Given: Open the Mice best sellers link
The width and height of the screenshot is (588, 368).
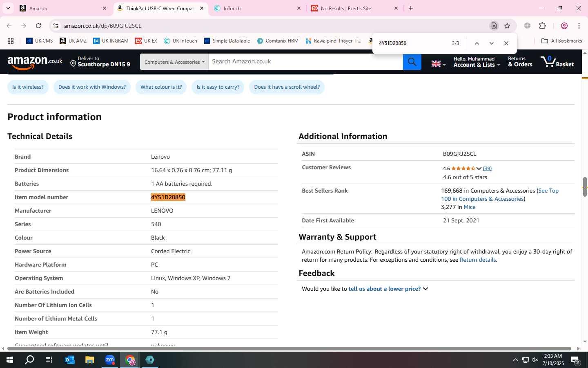Looking at the screenshot, I should [470, 207].
